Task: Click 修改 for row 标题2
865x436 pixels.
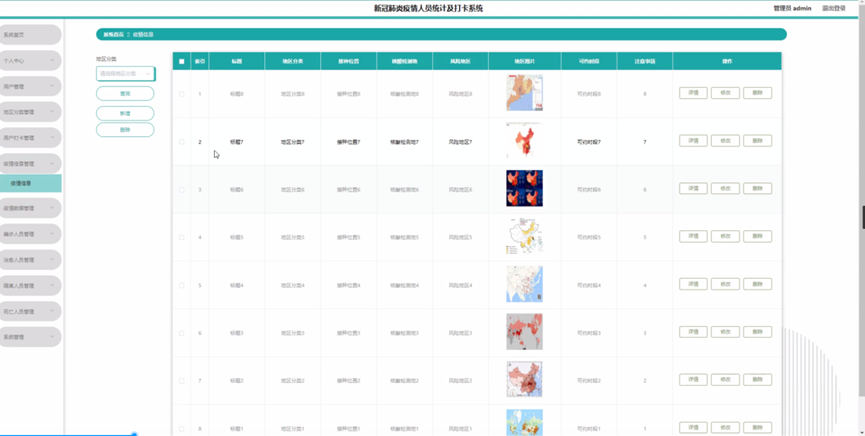Action: [x=725, y=380]
